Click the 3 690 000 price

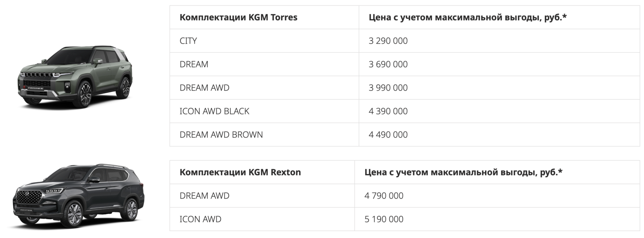click(x=388, y=64)
